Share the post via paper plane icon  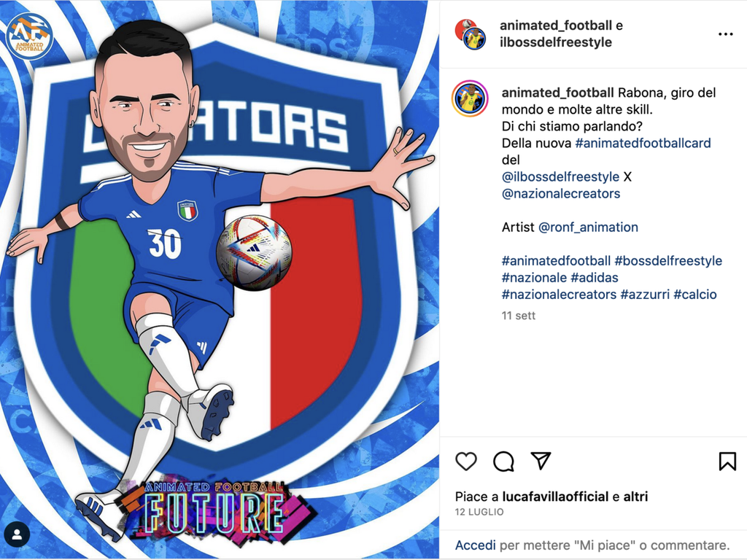[x=541, y=461]
